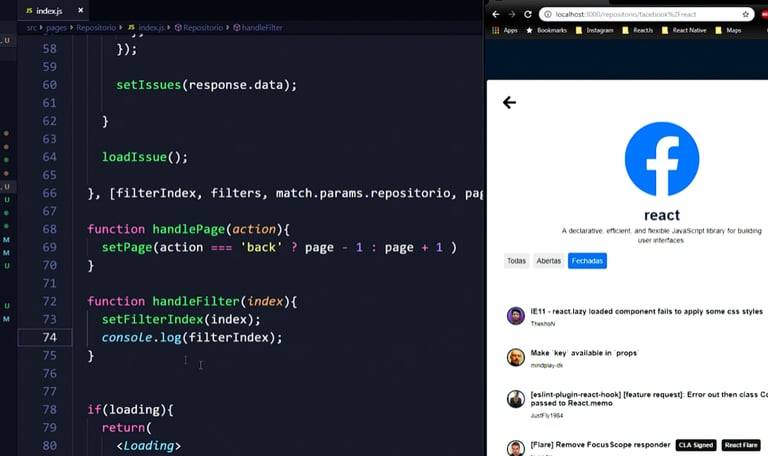Click the JustFly1984 author avatar
This screenshot has height=456, width=768.
coord(516,399)
